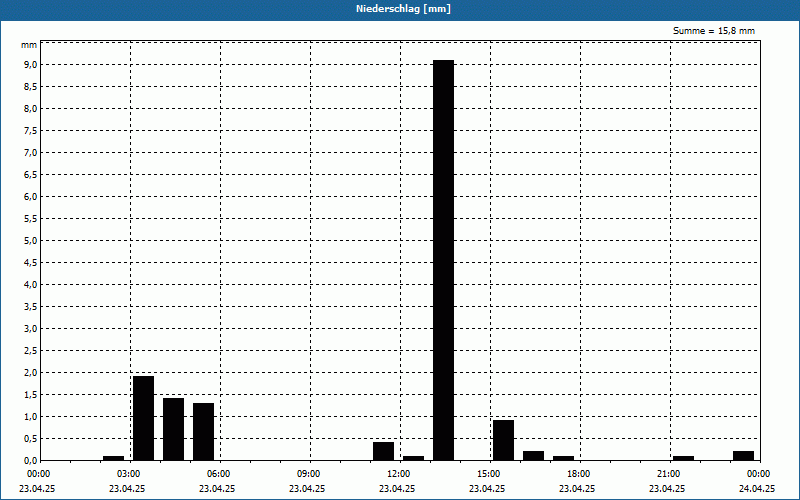Image resolution: width=800 pixels, height=500 pixels.
Task: Select the tiny bar right after 12:00
Action: (x=413, y=458)
